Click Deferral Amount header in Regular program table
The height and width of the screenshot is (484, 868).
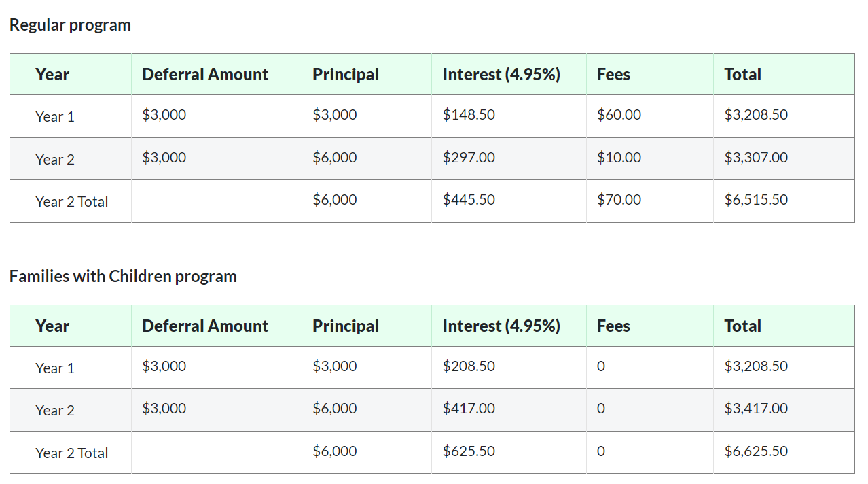(205, 75)
